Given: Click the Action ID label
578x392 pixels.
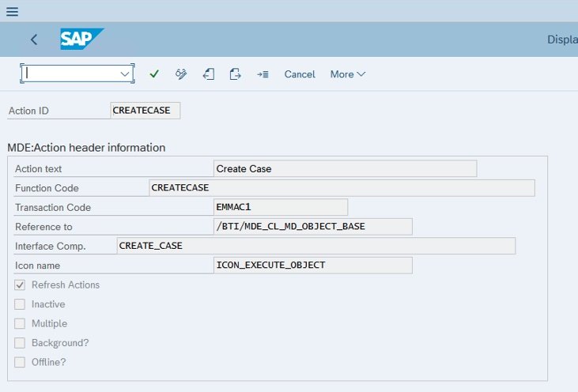Looking at the screenshot, I should click(x=28, y=111).
